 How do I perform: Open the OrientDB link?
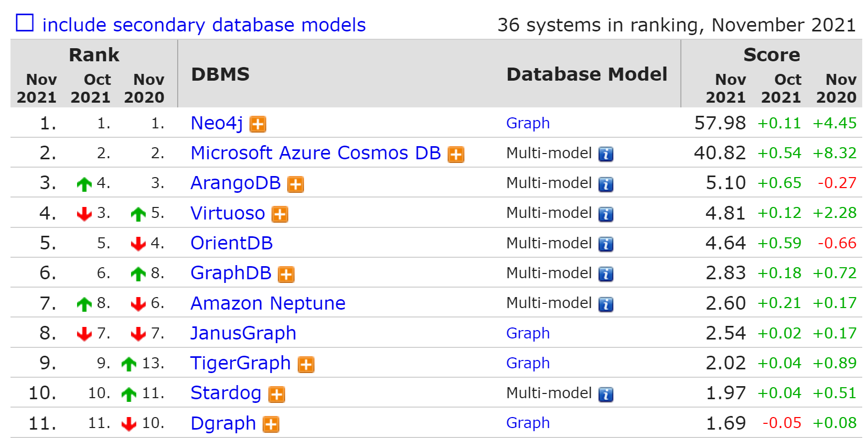point(231,243)
